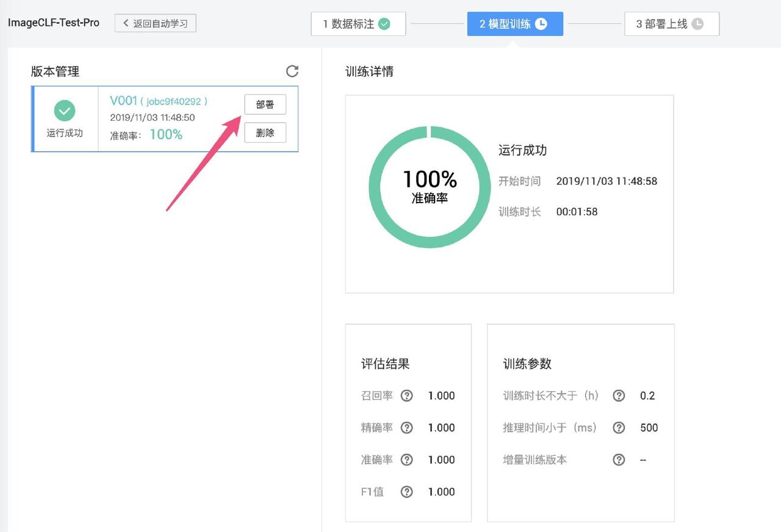The image size is (781, 532).
Task: Click the clock icon on 部署上线 step
Action: coord(697,24)
